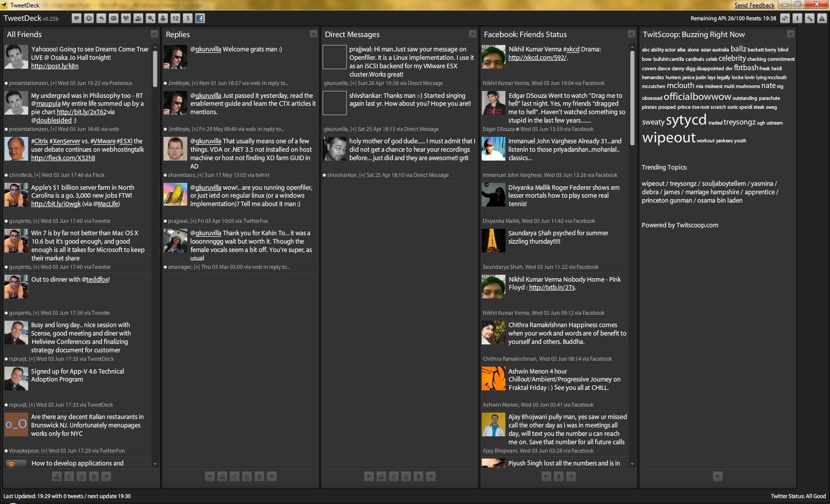This screenshot has height=504, width=830.
Task: Click Nikhil Kumar Verma's xkcd Drama avatar
Action: 494,57
